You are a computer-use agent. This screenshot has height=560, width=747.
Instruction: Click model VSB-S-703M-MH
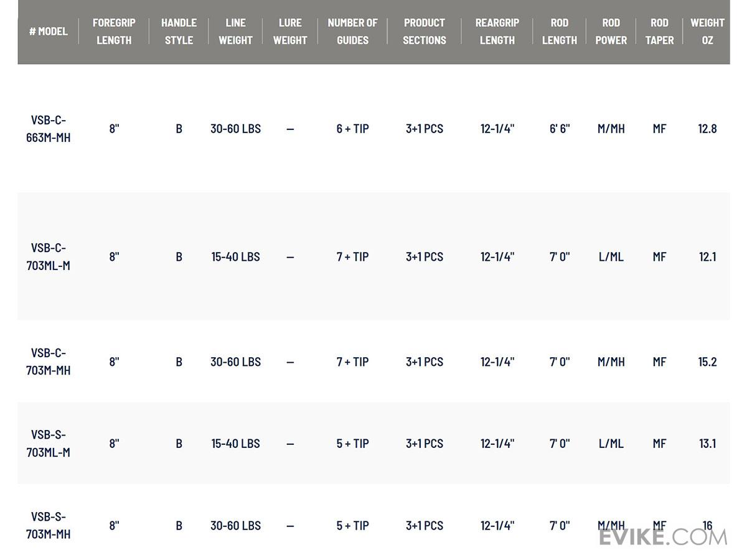[48, 526]
